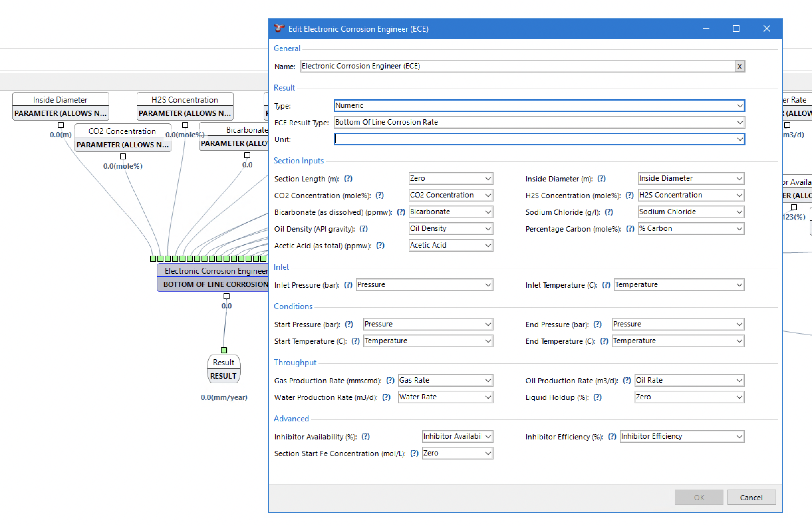The width and height of the screenshot is (812, 526).
Task: Maximize the Edit ECE dialog
Action: 736,29
